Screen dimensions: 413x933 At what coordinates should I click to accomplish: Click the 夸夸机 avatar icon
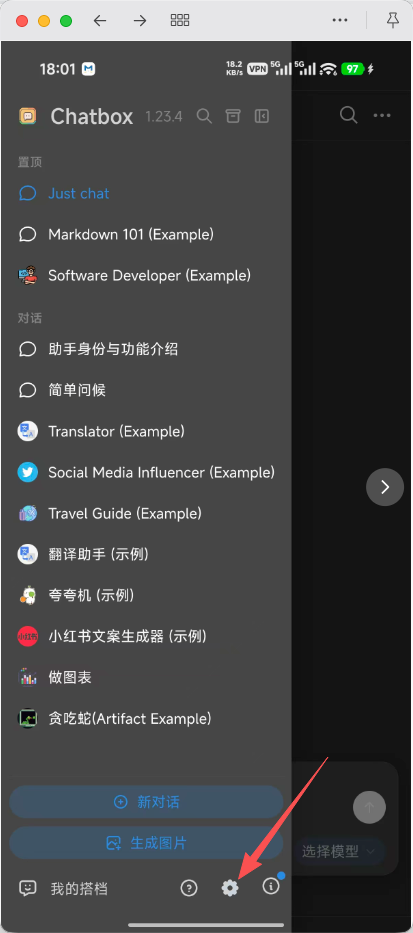[27, 595]
